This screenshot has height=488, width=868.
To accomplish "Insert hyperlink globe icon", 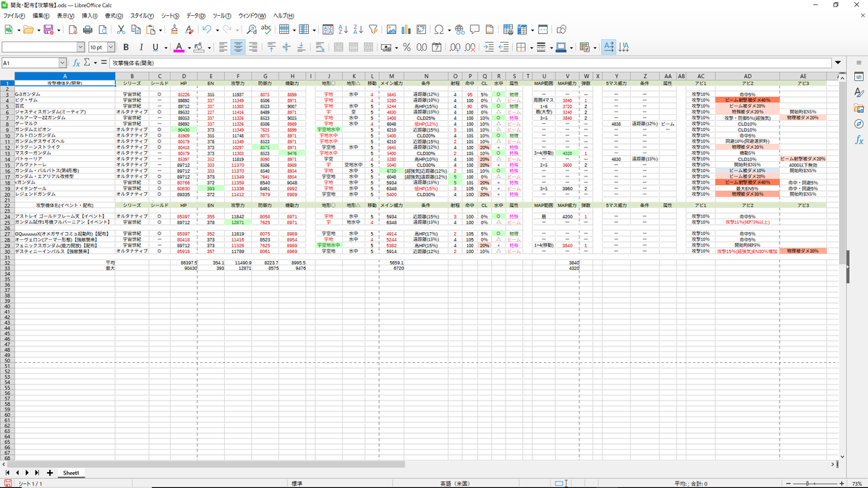I will click(x=460, y=30).
